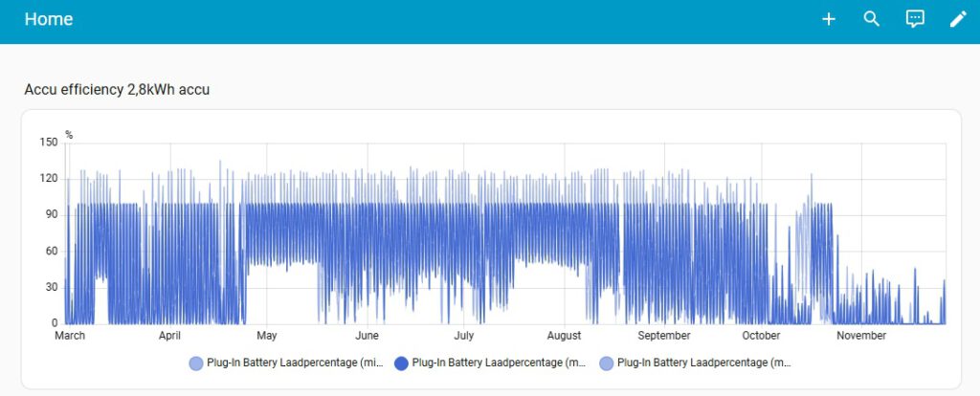Screen dimensions: 980x396
Task: Select April on the chart's x-axis
Action: [169, 336]
